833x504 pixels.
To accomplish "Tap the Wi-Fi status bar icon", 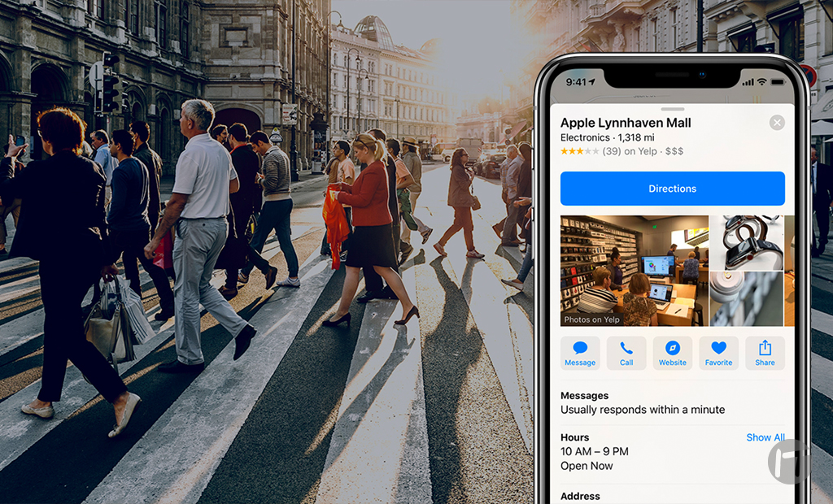I will coord(761,82).
